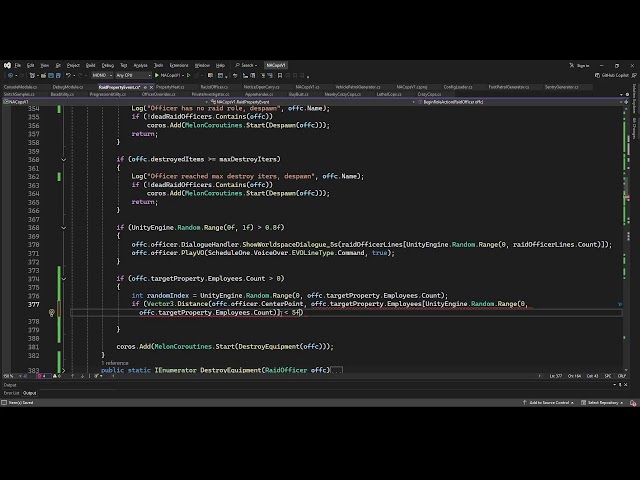Switch to FootPatrolGenerator.cs tab
640x480 pixels.
[x=509, y=87]
